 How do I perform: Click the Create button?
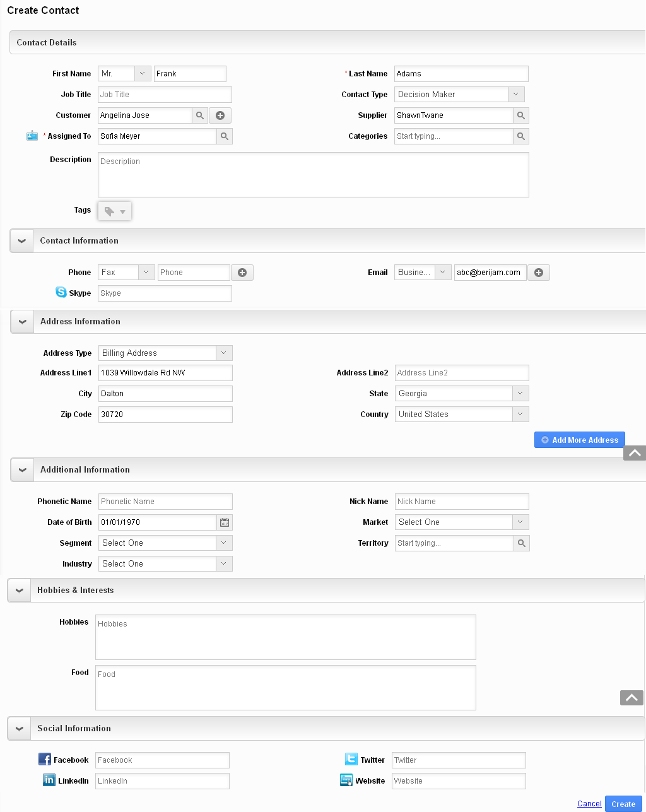click(x=623, y=804)
